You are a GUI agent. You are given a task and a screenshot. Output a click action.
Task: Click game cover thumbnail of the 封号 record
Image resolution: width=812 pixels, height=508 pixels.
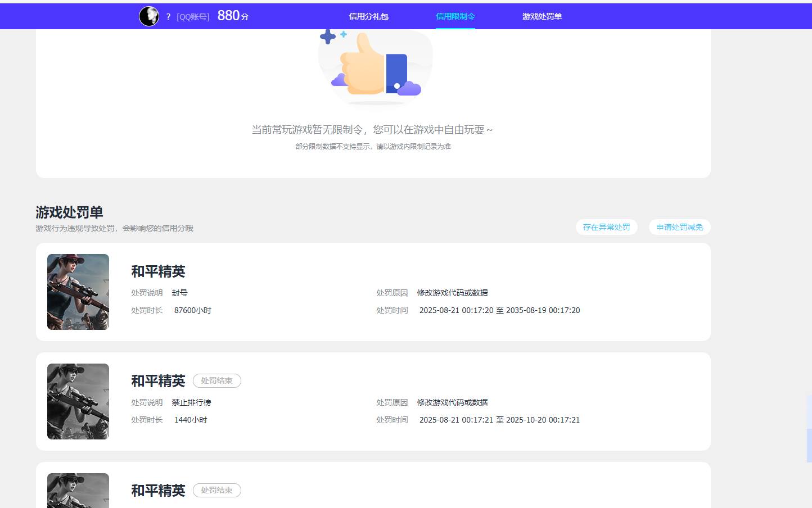tap(78, 292)
